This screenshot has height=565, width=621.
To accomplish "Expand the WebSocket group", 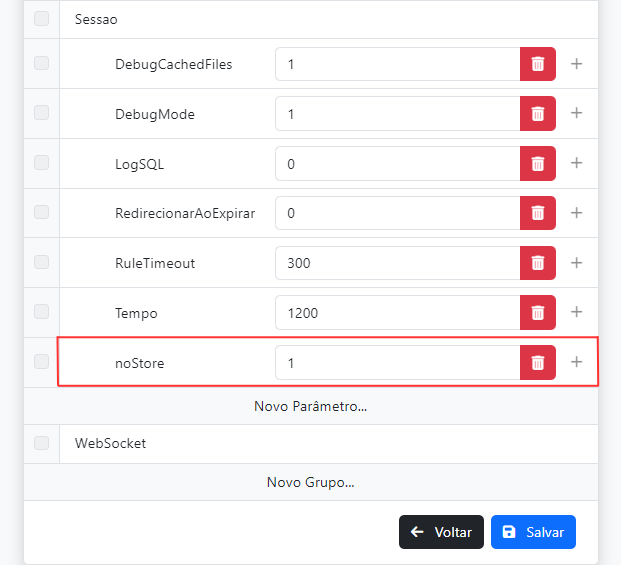I will (x=111, y=443).
